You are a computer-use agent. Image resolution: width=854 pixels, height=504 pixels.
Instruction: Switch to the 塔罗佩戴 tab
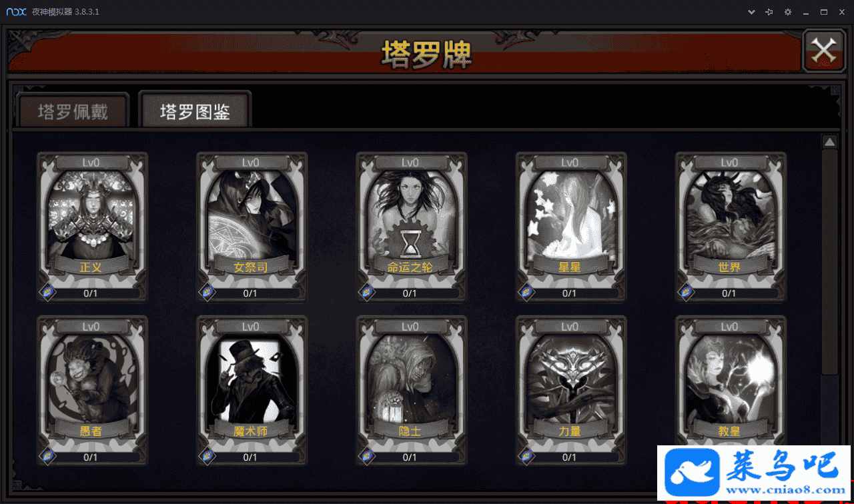[73, 111]
